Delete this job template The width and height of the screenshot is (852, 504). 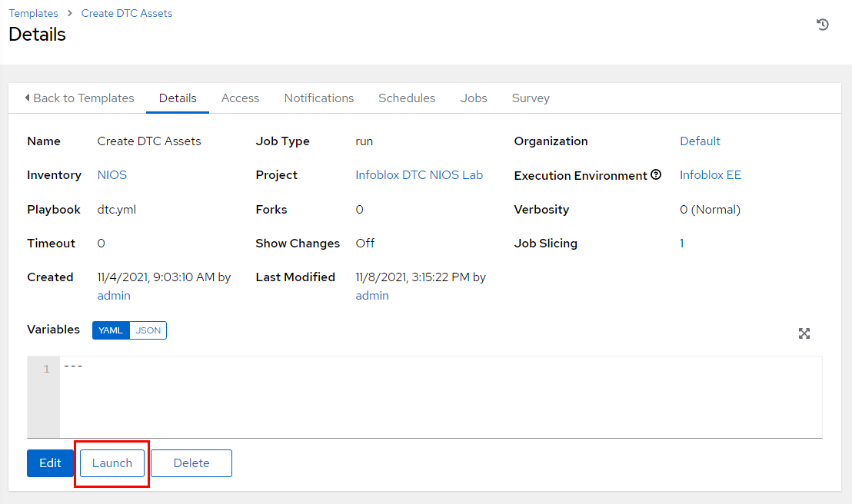tap(191, 463)
